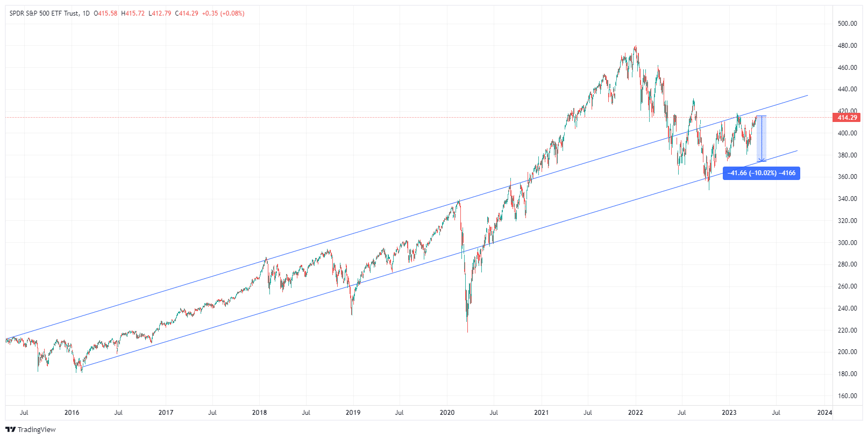This screenshot has height=439, width=868.
Task: Click the 2016 label on time axis
Action: tap(72, 413)
